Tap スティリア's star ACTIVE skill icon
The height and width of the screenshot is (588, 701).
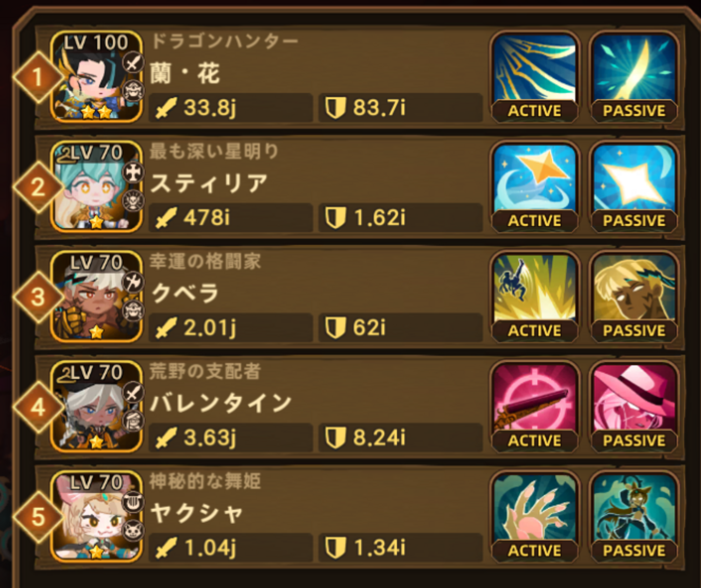pyautogui.click(x=535, y=187)
